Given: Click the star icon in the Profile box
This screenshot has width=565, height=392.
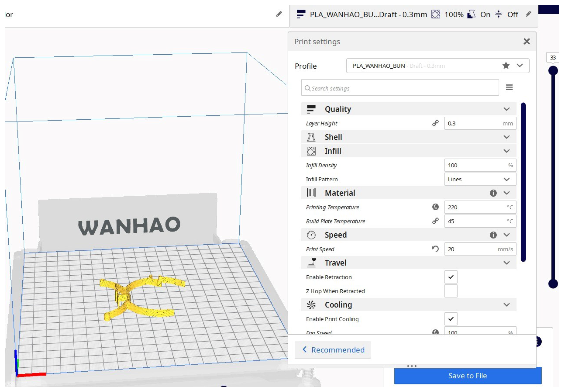Looking at the screenshot, I should (506, 65).
